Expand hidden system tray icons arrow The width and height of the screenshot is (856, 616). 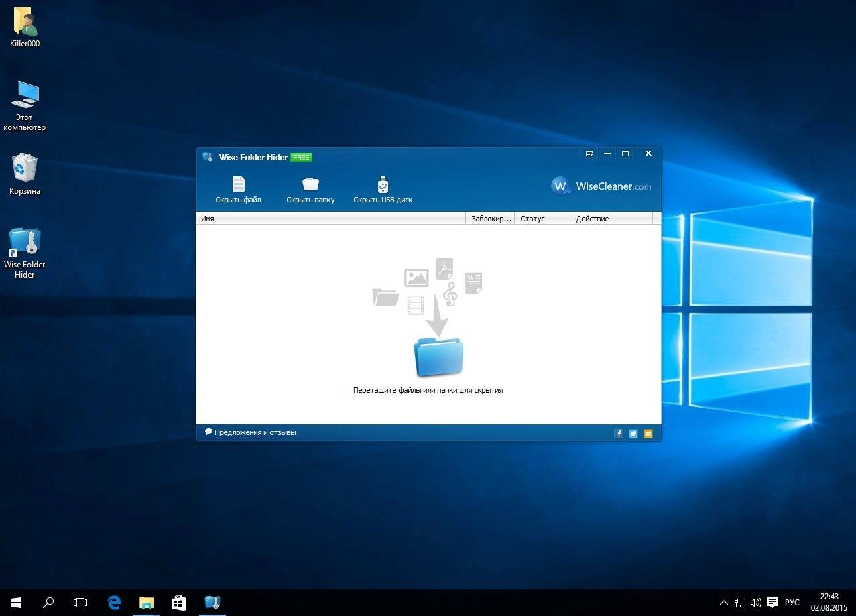pyautogui.click(x=724, y=603)
